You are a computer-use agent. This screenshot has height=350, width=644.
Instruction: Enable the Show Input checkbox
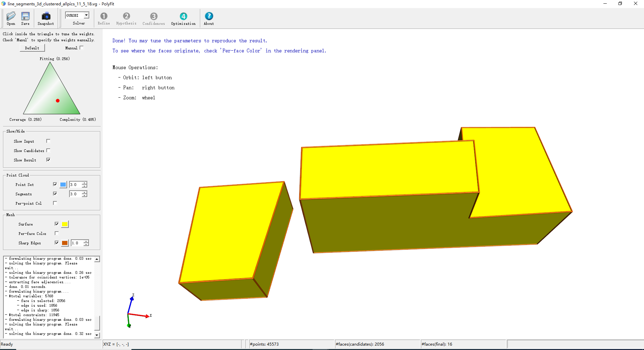[48, 141]
